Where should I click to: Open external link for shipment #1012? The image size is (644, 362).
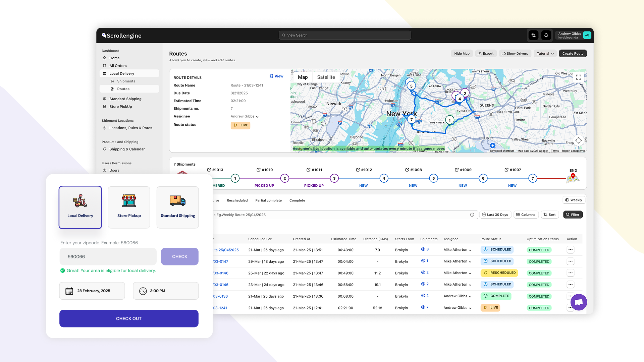point(358,170)
